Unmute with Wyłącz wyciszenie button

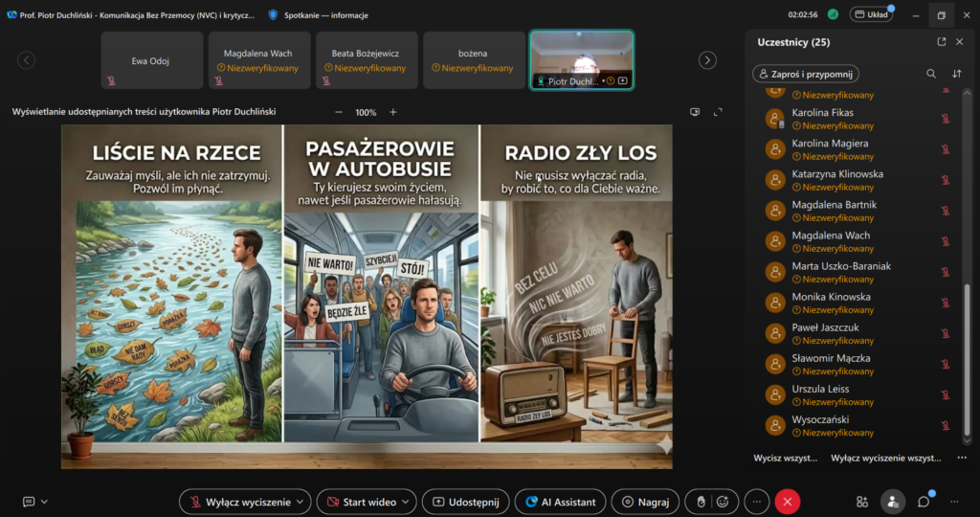240,502
